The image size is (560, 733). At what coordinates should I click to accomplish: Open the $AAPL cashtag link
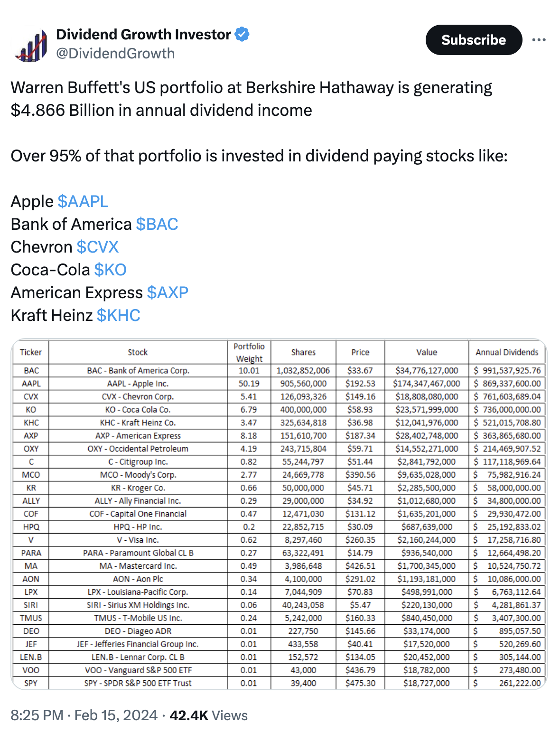click(83, 201)
